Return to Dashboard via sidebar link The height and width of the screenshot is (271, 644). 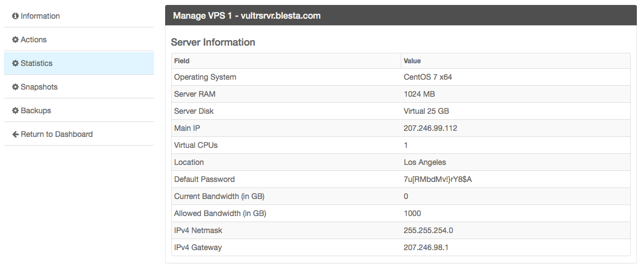pyautogui.click(x=57, y=135)
